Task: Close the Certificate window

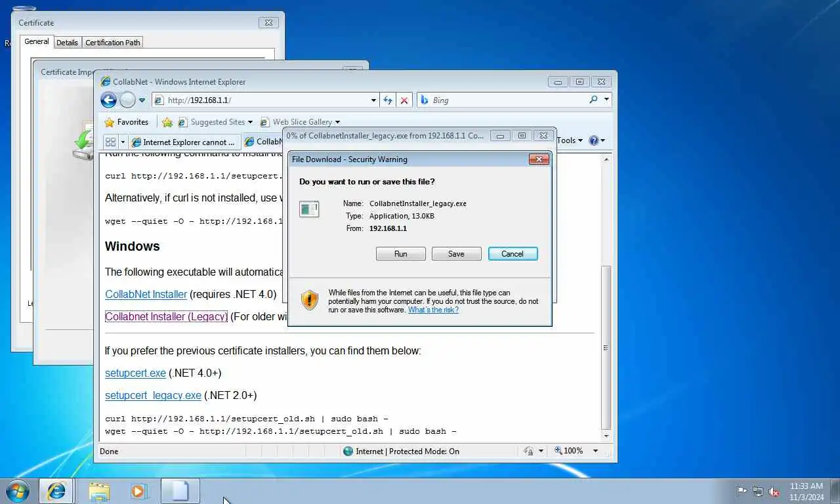Action: [268, 22]
